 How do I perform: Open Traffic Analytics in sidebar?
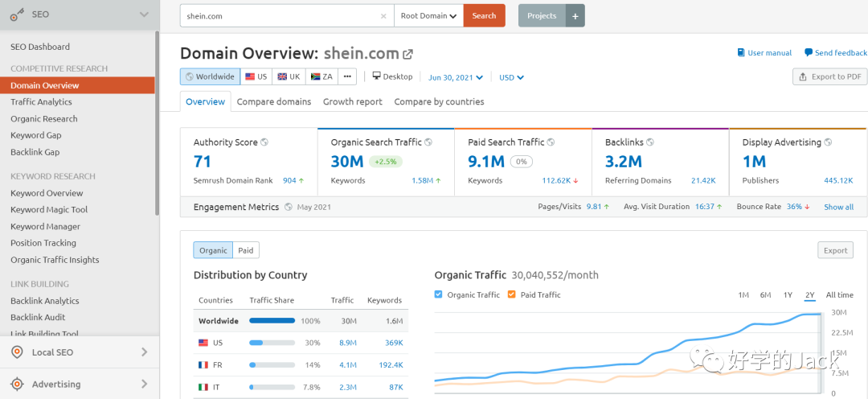[x=41, y=102]
